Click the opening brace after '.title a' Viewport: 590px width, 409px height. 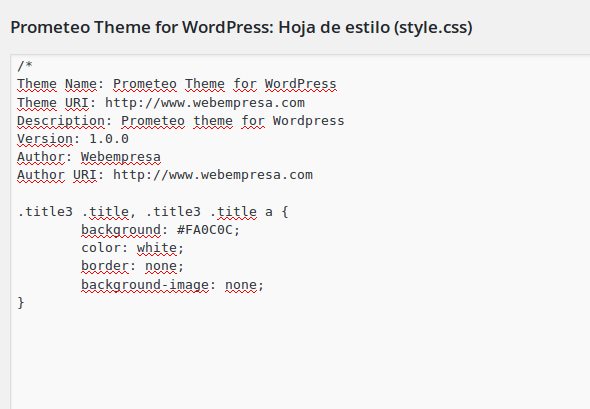point(285,212)
